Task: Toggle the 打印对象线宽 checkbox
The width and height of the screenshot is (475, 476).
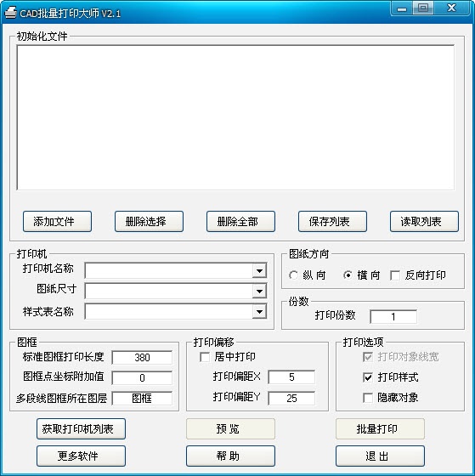Action: coord(368,357)
